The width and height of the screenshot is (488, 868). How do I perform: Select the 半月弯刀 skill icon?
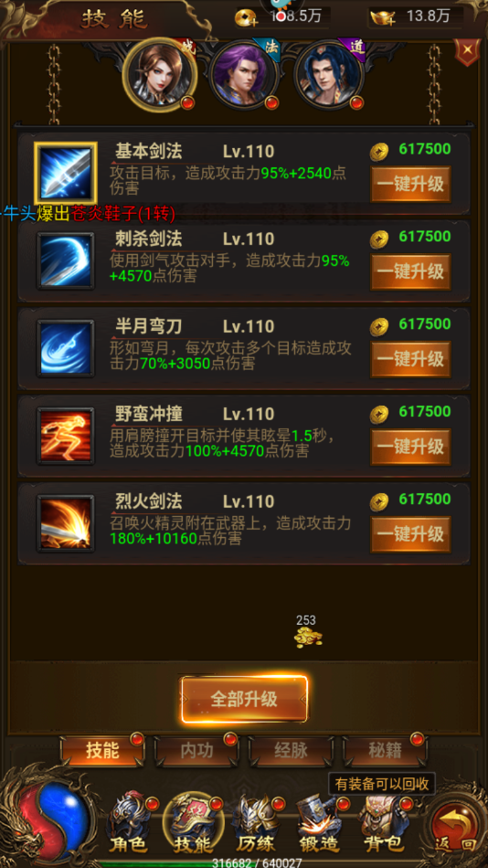(66, 348)
